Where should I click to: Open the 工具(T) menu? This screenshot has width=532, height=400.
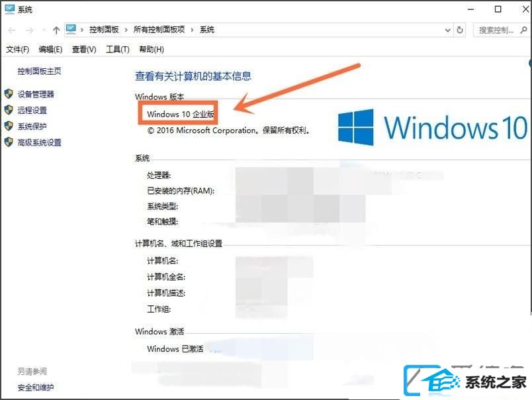[x=118, y=50]
